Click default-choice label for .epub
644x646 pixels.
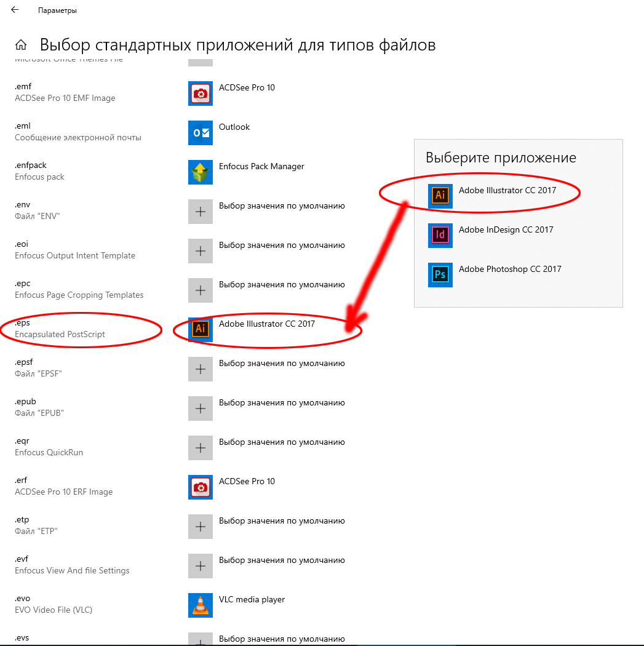tap(282, 402)
